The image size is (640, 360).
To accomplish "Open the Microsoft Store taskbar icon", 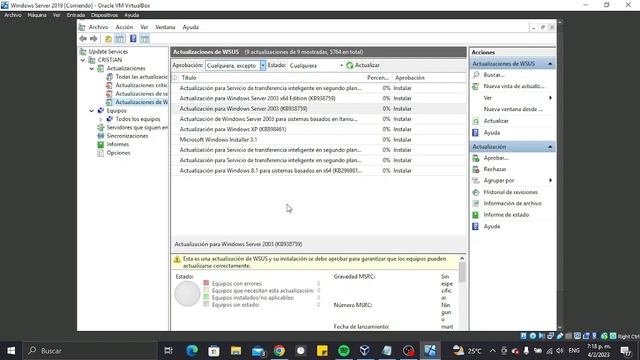I will 214,351.
